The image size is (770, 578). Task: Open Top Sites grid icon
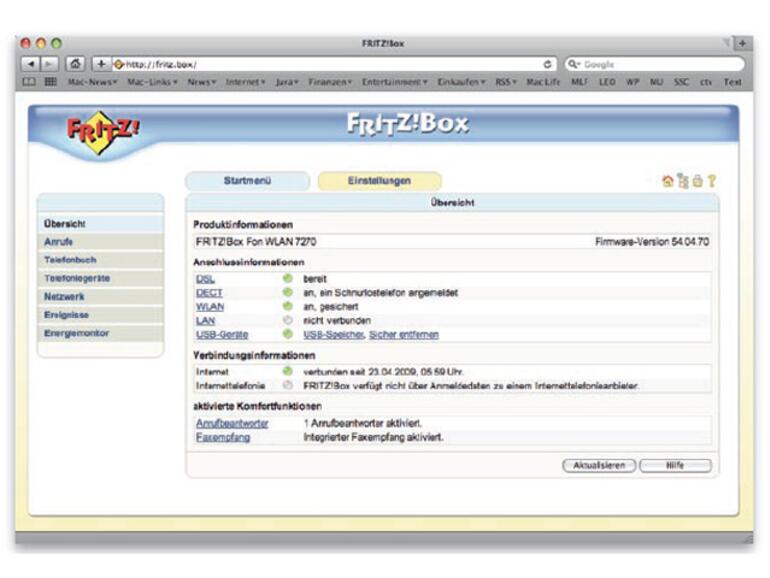click(x=51, y=82)
